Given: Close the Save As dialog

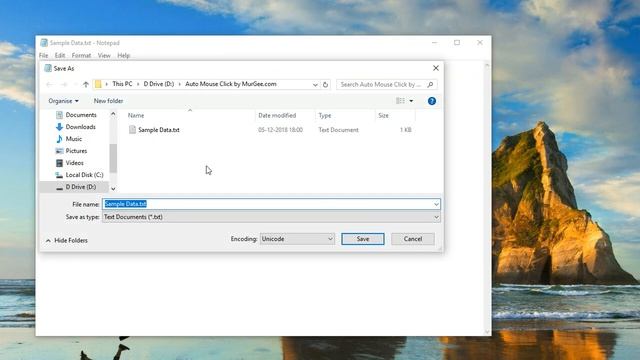Looking at the screenshot, I should tap(436, 68).
